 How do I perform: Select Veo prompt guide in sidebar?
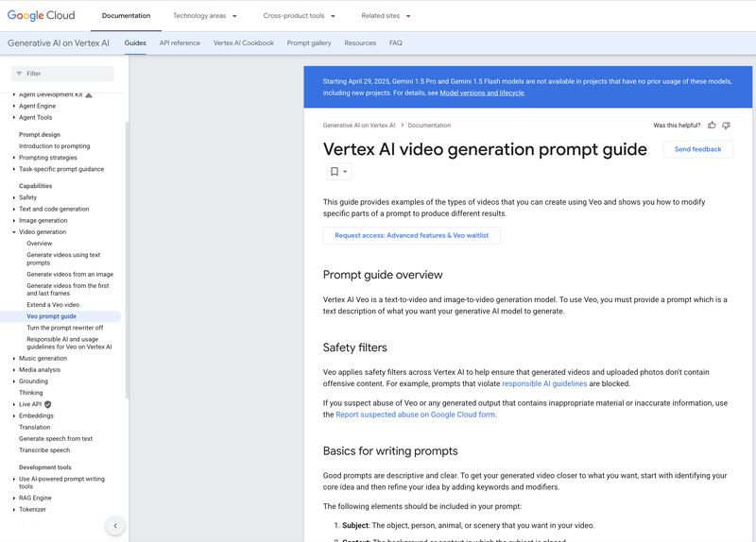[x=52, y=316]
